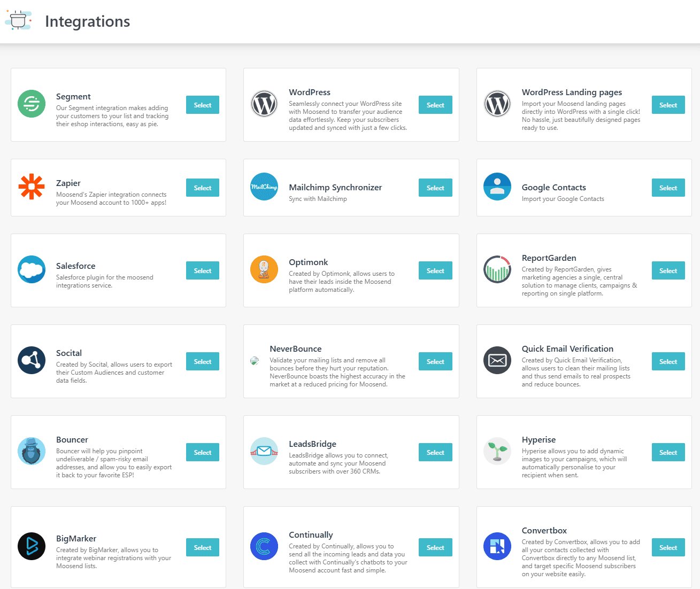This screenshot has width=700, height=589.
Task: Click the NeverBounce card title
Action: click(x=296, y=349)
